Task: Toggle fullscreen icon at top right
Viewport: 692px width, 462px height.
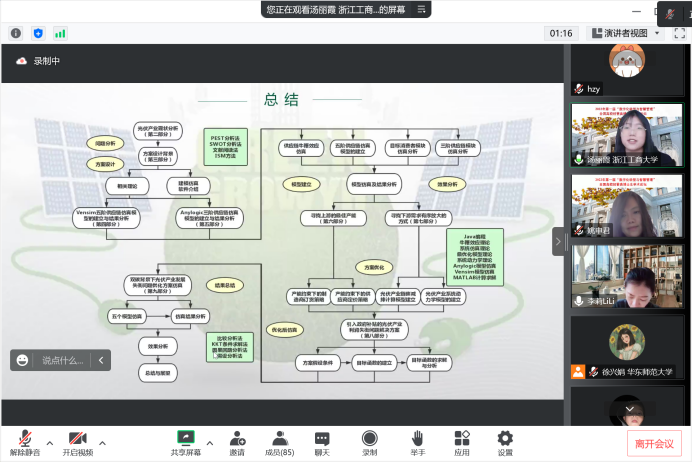Action: tap(676, 33)
